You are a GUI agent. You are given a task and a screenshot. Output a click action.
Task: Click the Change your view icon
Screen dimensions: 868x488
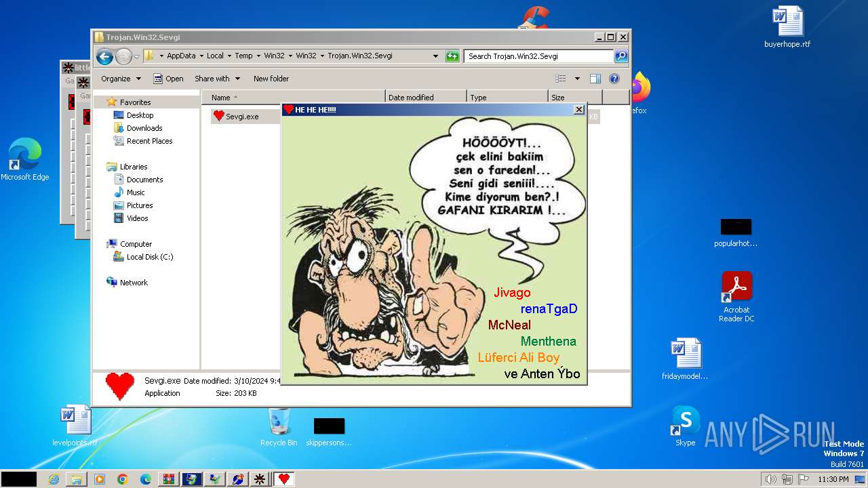(561, 79)
